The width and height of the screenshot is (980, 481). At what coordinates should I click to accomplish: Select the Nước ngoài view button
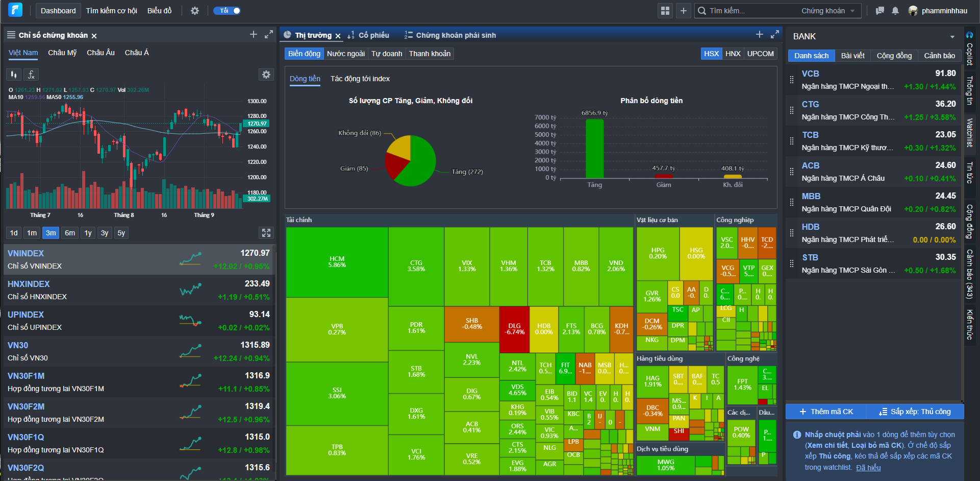pyautogui.click(x=346, y=54)
